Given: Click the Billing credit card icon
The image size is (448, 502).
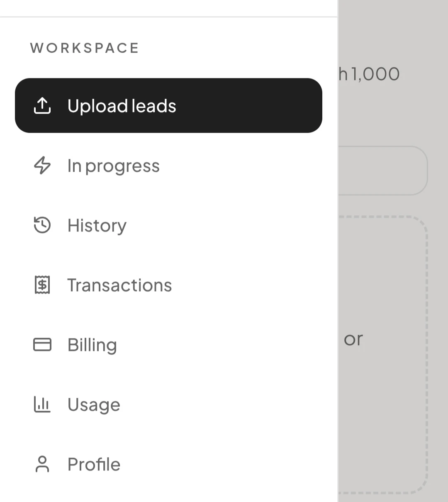Looking at the screenshot, I should [x=42, y=345].
